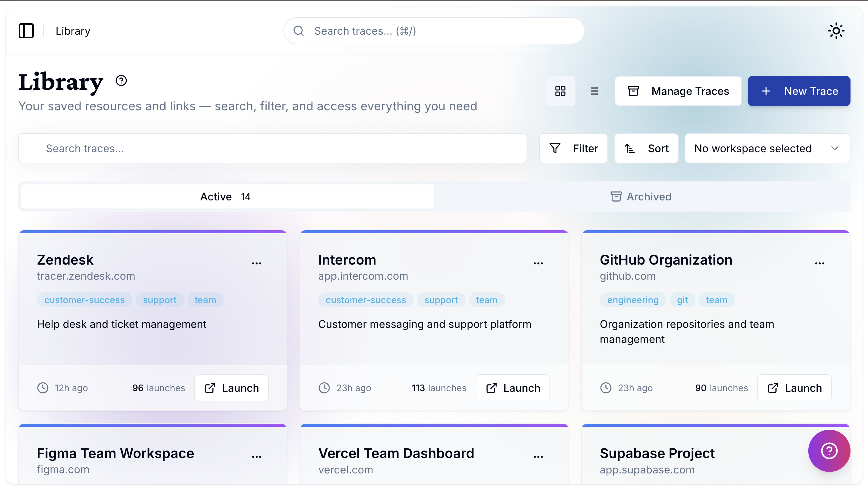Open the Sort options
The height and width of the screenshot is (490, 868).
(646, 148)
